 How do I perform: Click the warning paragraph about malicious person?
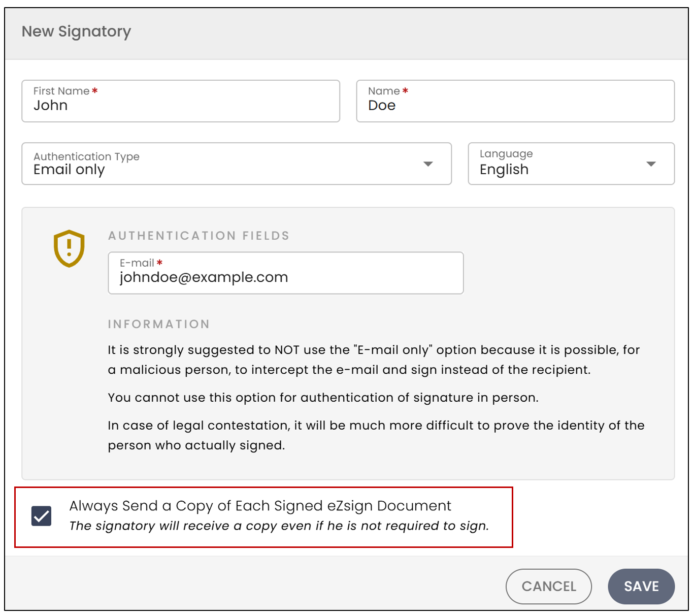(x=374, y=360)
